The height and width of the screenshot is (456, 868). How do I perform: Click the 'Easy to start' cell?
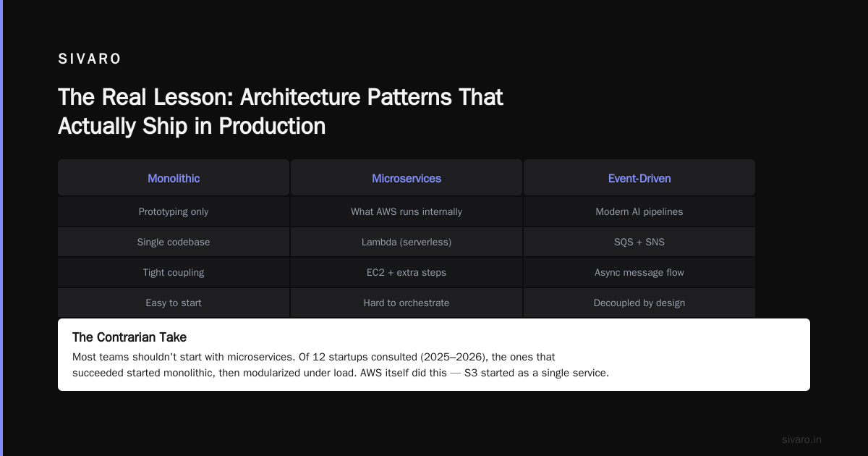click(174, 303)
